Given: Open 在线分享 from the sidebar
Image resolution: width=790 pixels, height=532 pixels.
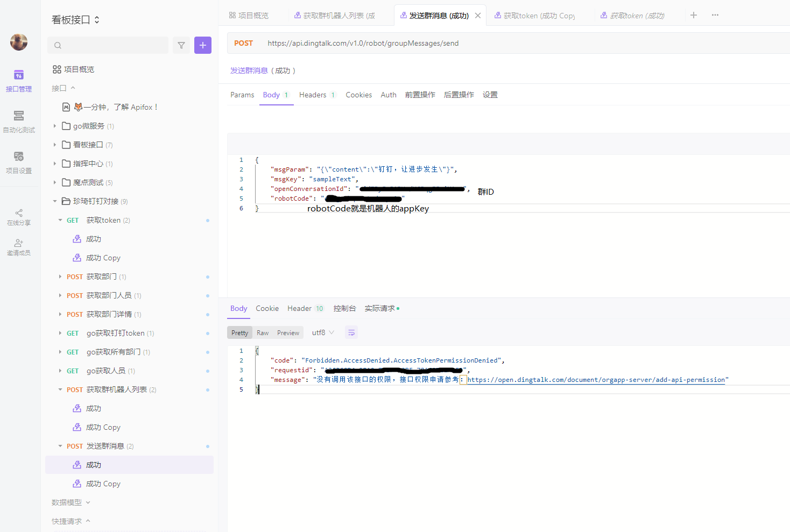Looking at the screenshot, I should 19,217.
